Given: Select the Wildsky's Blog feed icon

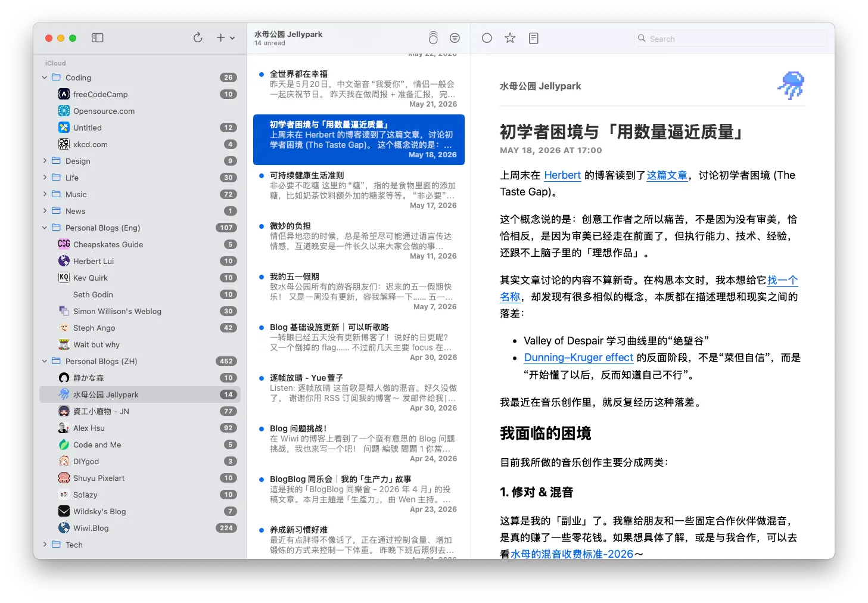Looking at the screenshot, I should tap(64, 511).
